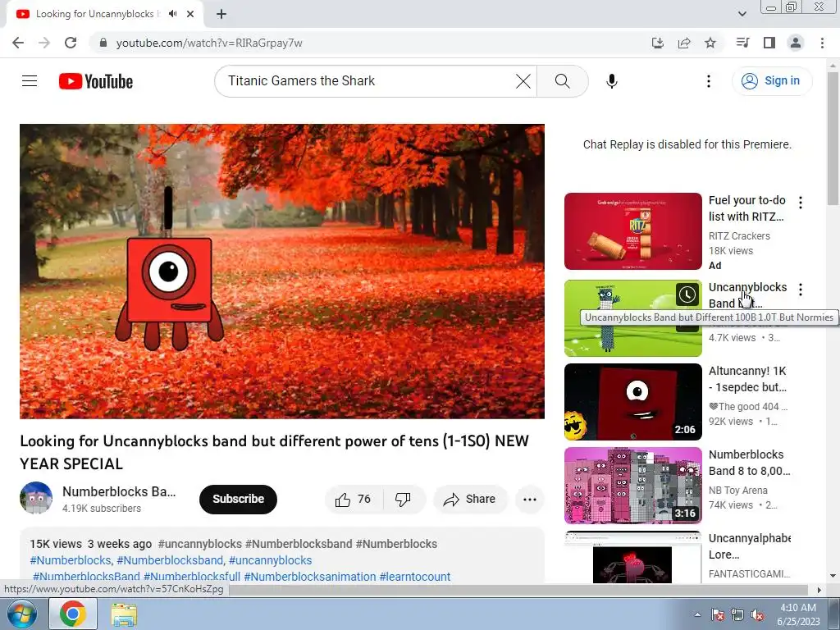Open Chrome three-dot customize menu
Image resolution: width=840 pixels, height=630 pixels.
[822, 43]
